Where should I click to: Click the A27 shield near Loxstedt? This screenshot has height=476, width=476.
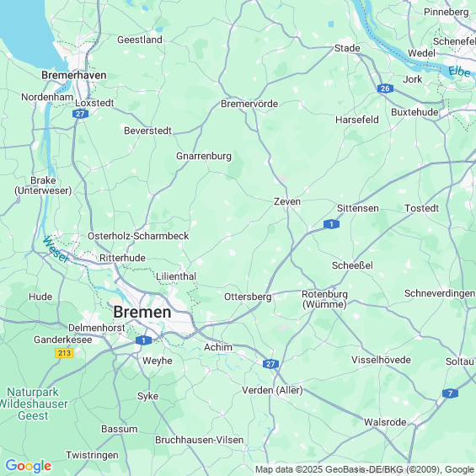[80, 114]
